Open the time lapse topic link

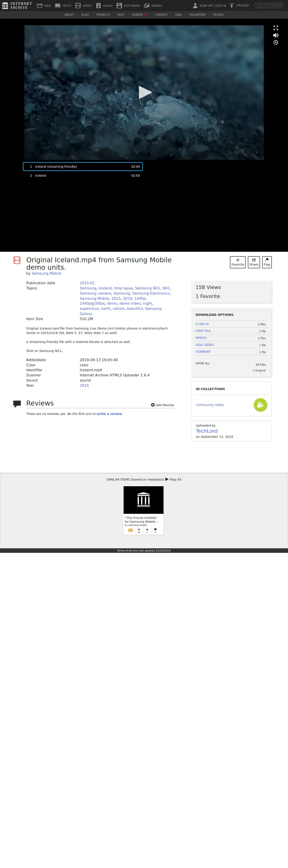click(123, 288)
